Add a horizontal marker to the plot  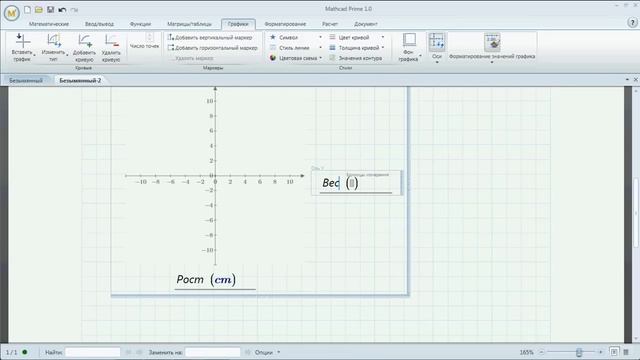(213, 48)
